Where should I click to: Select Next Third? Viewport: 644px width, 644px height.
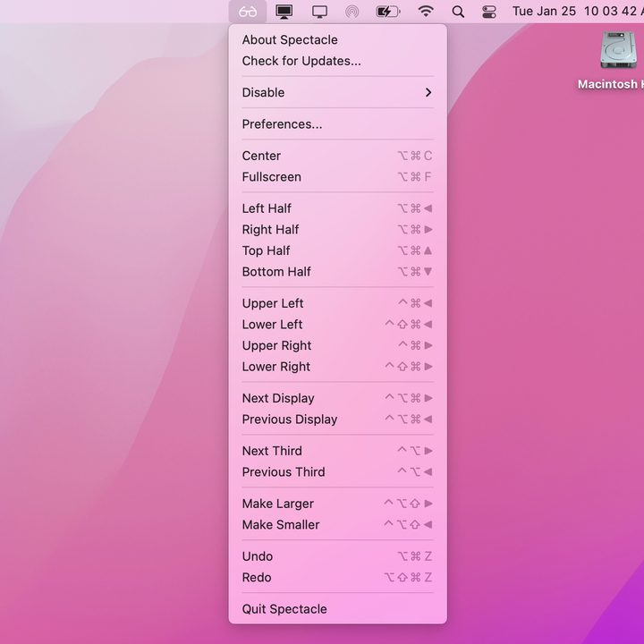point(337,451)
